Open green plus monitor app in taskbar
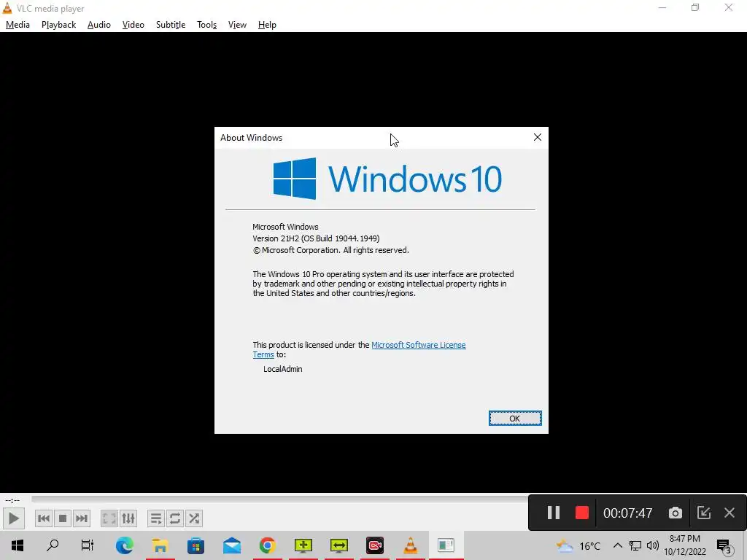The width and height of the screenshot is (747, 560). coord(303,545)
